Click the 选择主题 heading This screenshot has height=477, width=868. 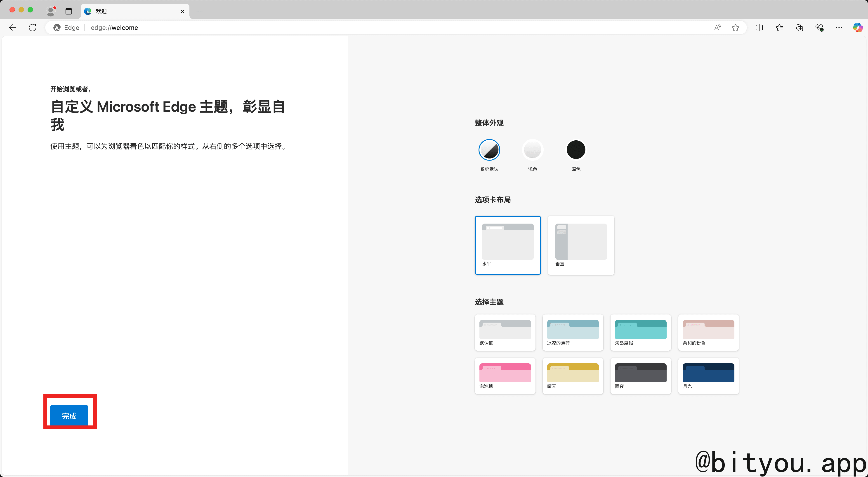(x=489, y=302)
